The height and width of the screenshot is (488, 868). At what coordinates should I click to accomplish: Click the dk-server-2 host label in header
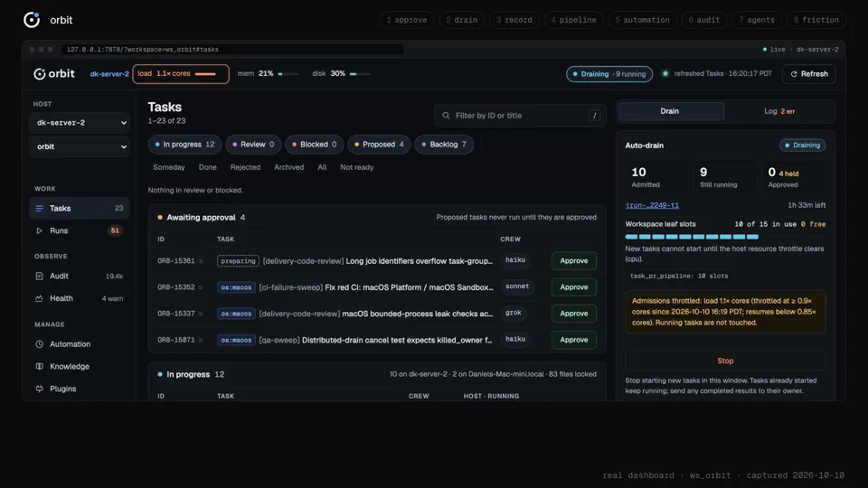pos(109,74)
